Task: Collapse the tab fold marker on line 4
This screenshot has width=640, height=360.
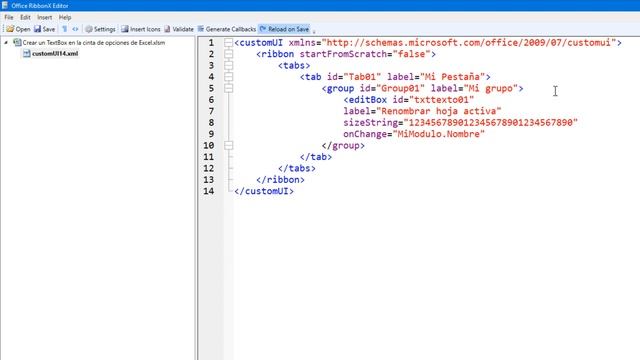Action: pos(229,77)
